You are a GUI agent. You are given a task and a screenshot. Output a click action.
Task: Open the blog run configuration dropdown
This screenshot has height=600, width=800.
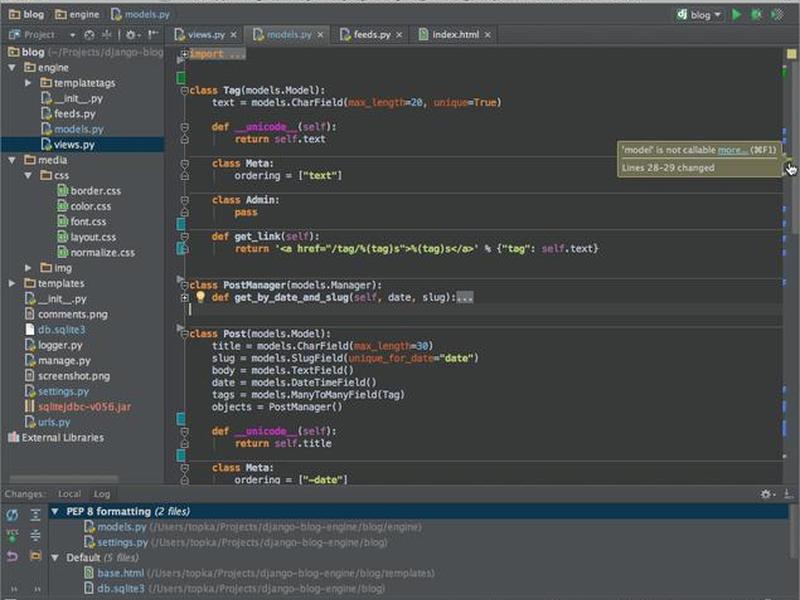click(x=698, y=15)
